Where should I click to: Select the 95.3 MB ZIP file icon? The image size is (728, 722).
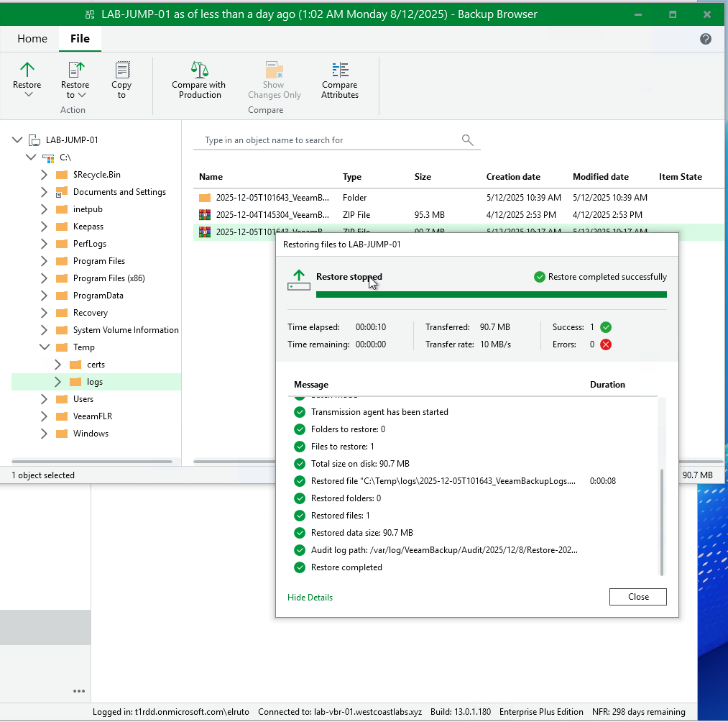205,214
